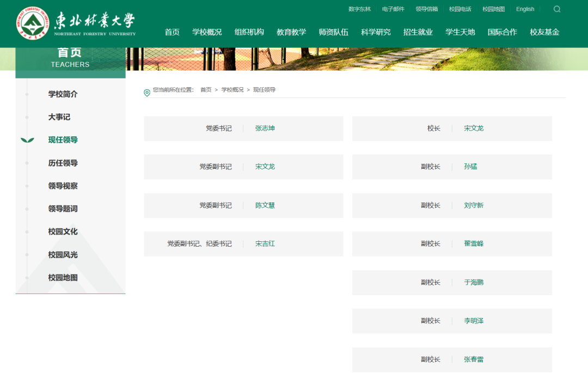Click the green leaf icon beside 现任领导

pos(27,140)
